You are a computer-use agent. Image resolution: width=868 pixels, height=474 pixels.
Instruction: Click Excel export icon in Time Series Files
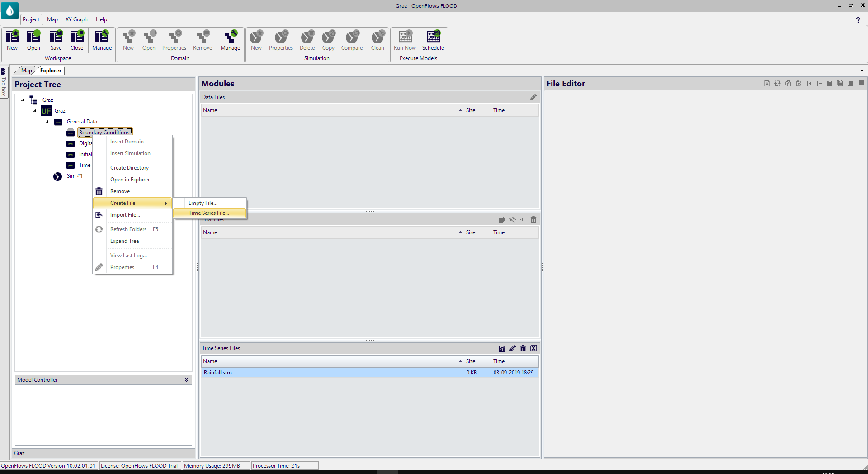coord(533,348)
